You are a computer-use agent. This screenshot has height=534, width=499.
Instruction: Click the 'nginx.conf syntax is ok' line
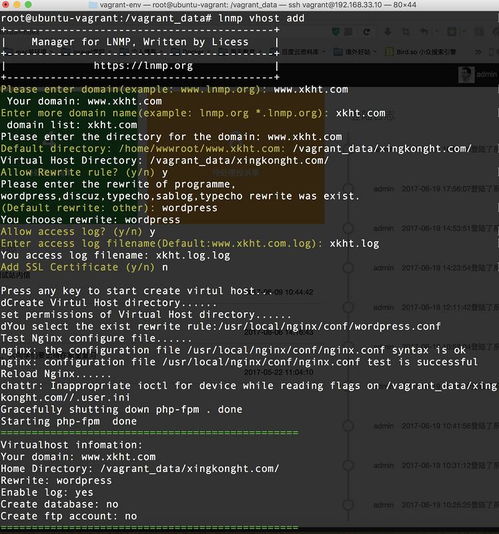233,350
